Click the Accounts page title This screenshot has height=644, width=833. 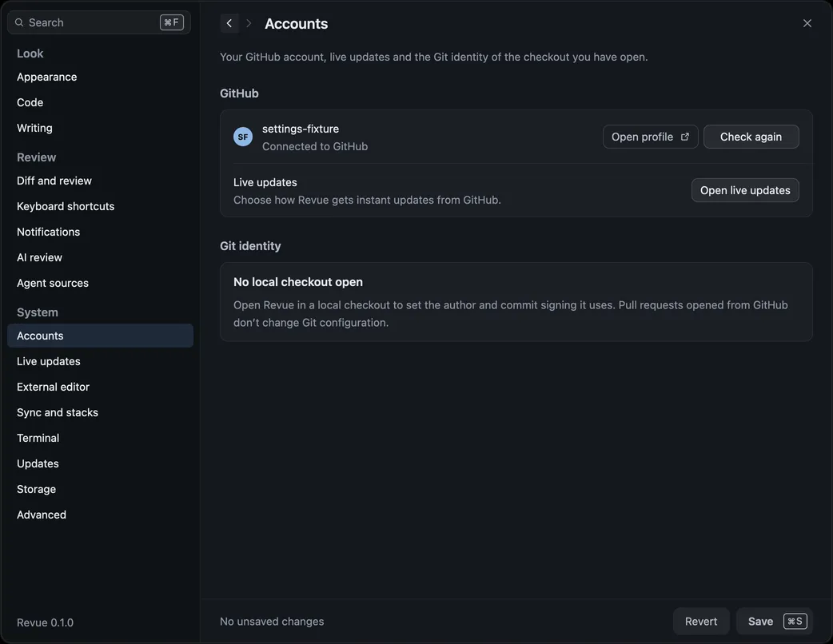296,23
